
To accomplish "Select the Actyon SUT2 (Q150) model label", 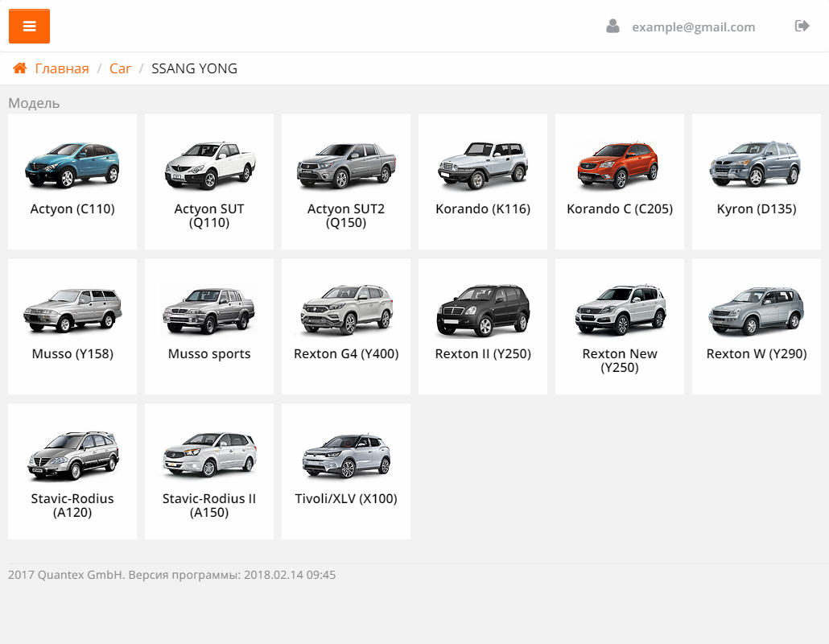I will click(x=346, y=216).
